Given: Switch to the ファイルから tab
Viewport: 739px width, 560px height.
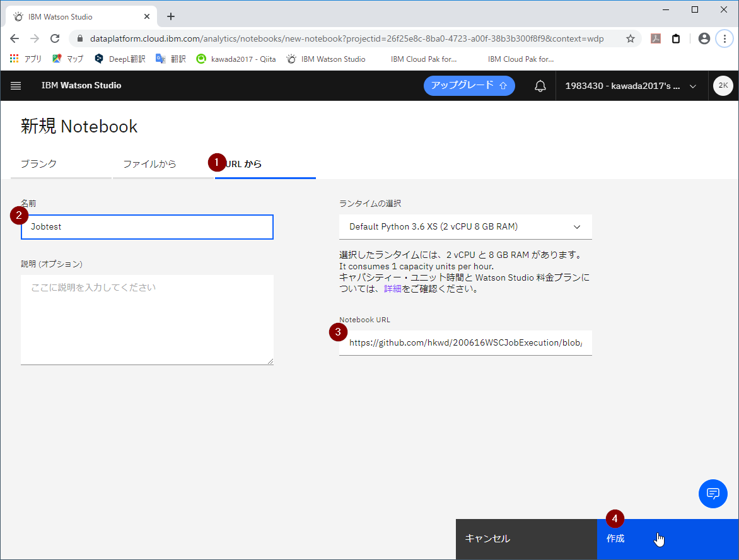Looking at the screenshot, I should 163,164.
